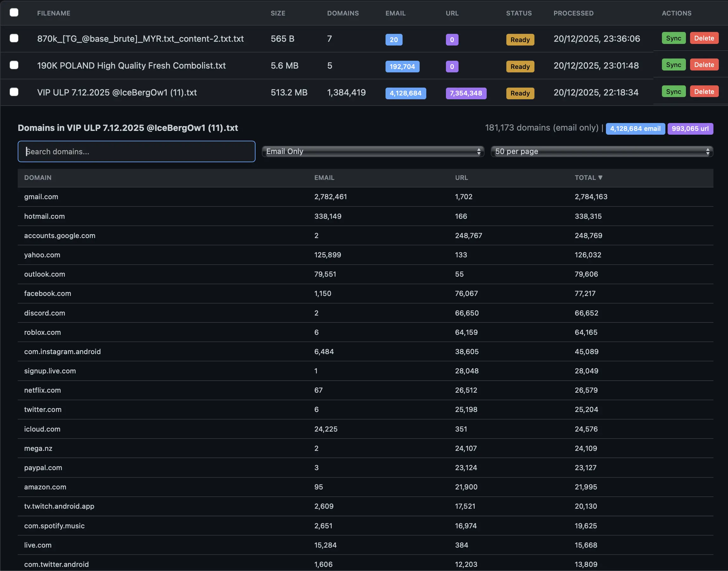This screenshot has width=728, height=571.
Task: Sync the VIP ULP 7.12.2025 file
Action: (x=674, y=91)
